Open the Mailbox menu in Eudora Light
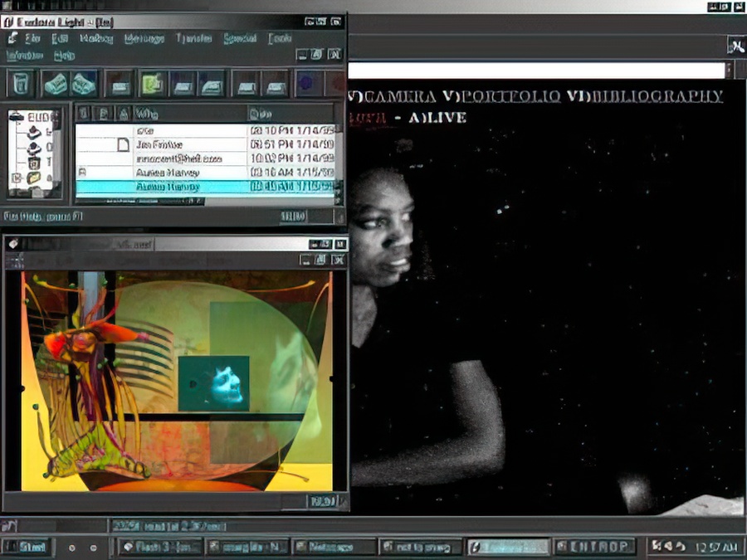Screen dimensions: 747x560 96,38
